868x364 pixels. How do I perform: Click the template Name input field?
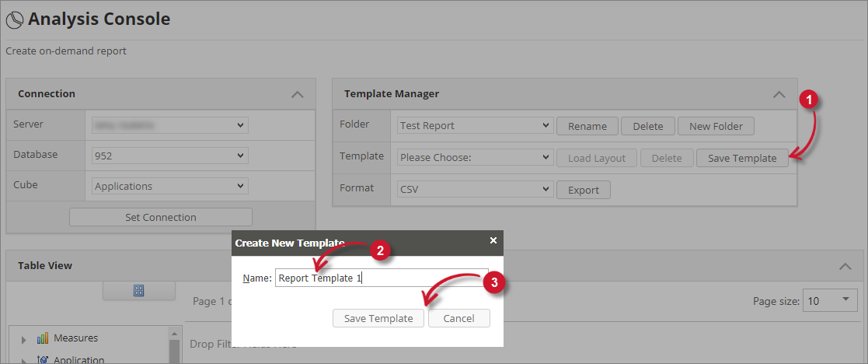[x=381, y=278]
